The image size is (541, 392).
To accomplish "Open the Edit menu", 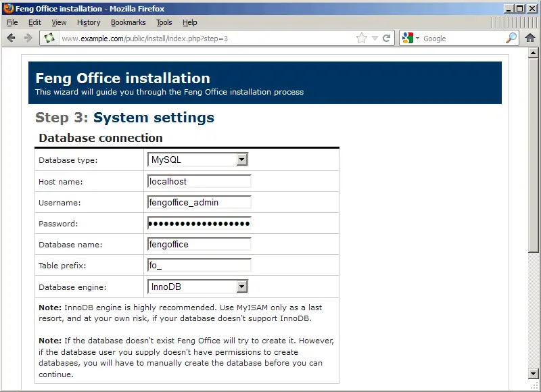I will pos(34,22).
